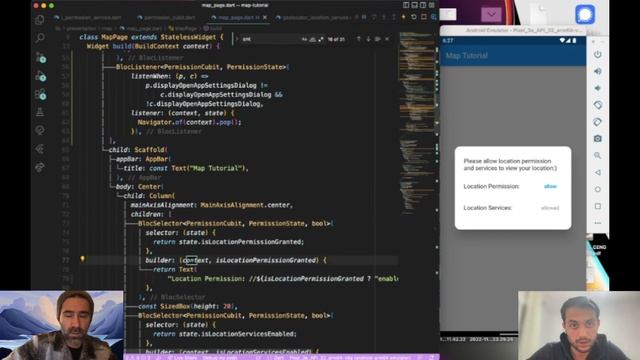Click 'child: Scaffold(' code line
Screen dimensions: 640x360
click(x=138, y=149)
